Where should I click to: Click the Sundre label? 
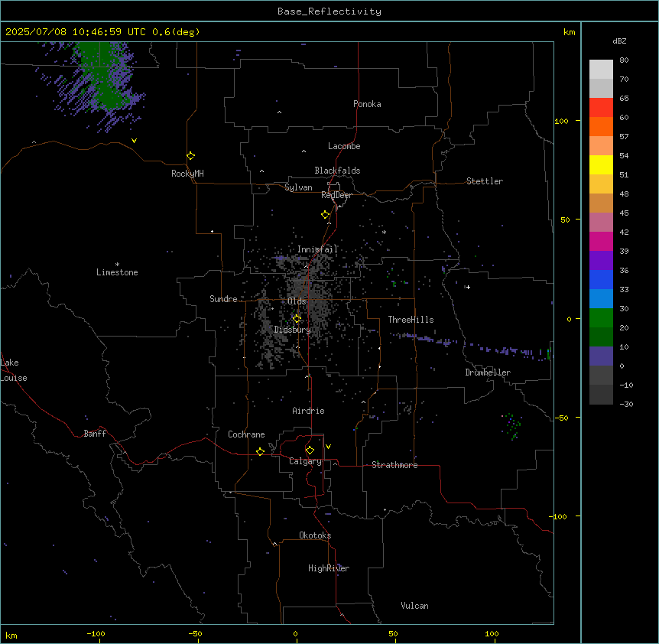pos(223,299)
